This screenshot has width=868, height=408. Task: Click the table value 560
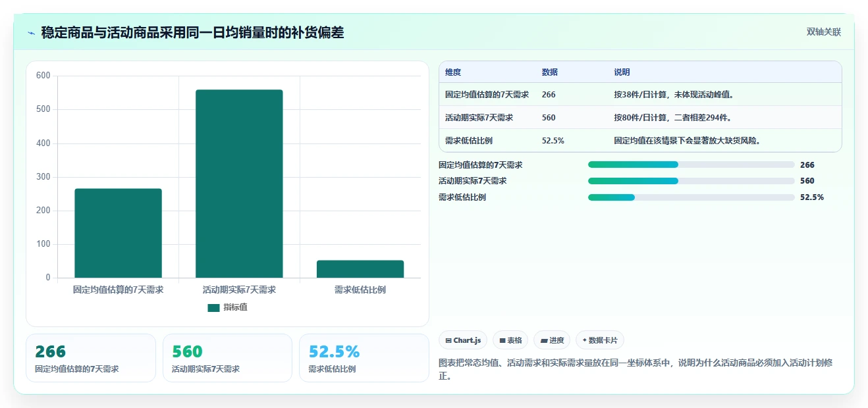549,118
